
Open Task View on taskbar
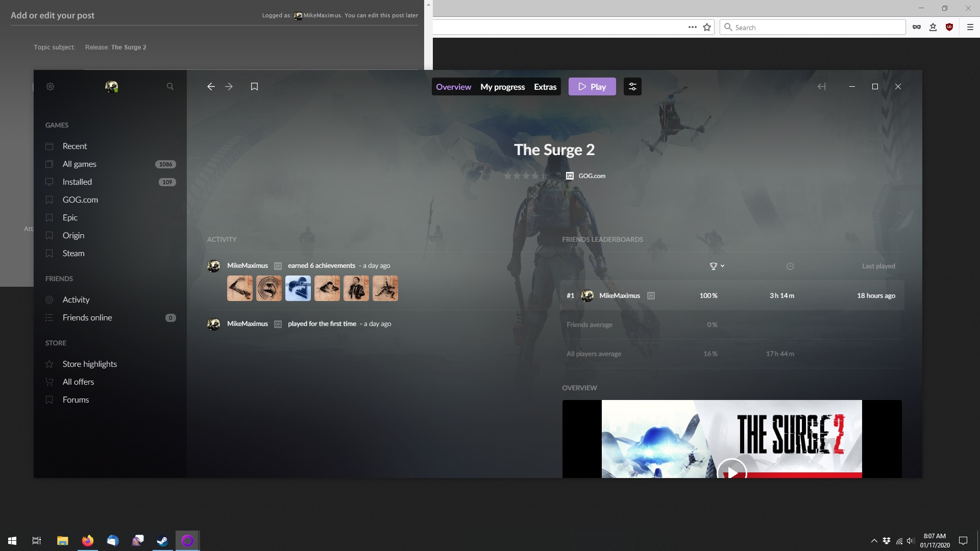tap(37, 541)
